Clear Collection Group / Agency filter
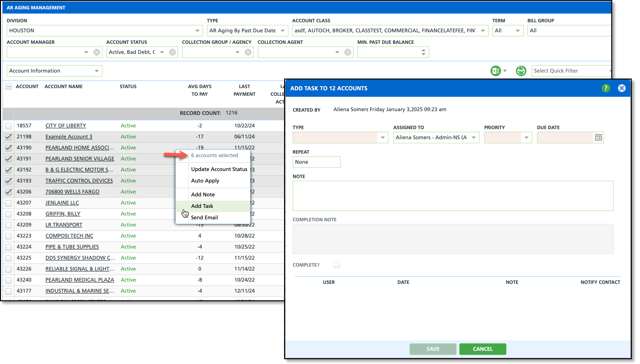The width and height of the screenshot is (640, 364). [248, 52]
